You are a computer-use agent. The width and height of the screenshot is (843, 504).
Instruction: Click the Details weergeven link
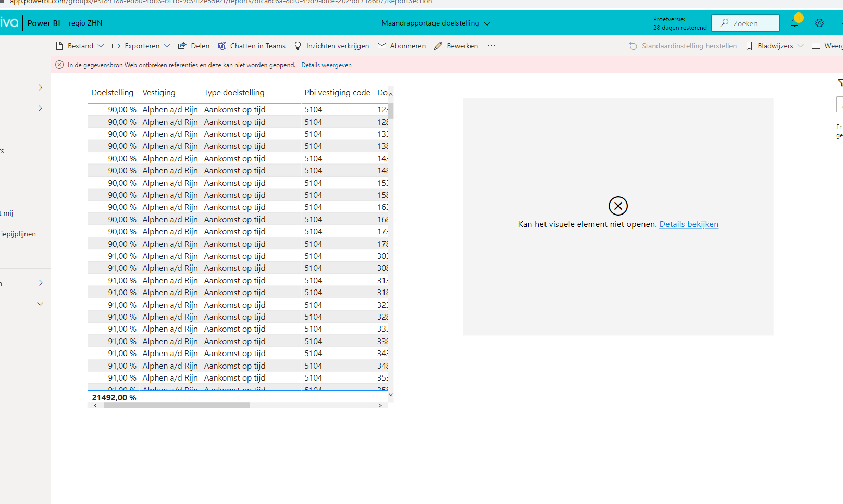click(x=326, y=65)
